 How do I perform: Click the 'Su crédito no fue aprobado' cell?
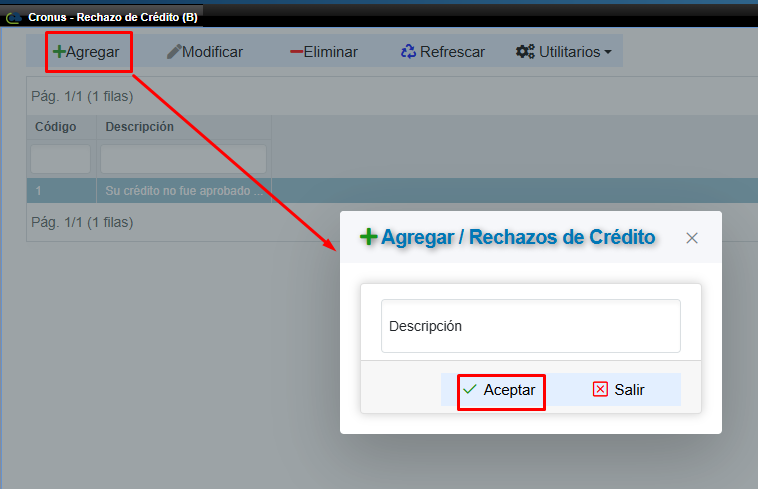pos(184,191)
